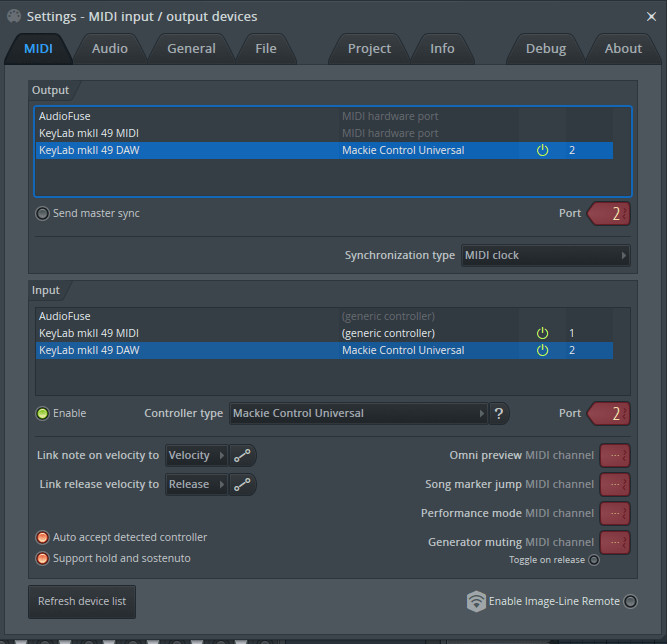Select AudioFuse in the Output list
This screenshot has width=667, height=644.
(324, 116)
